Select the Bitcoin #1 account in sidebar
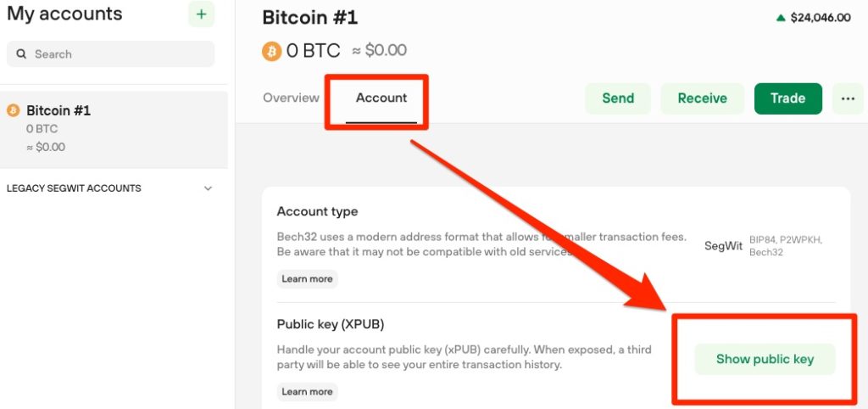Image resolution: width=868 pixels, height=409 pixels. pos(114,130)
